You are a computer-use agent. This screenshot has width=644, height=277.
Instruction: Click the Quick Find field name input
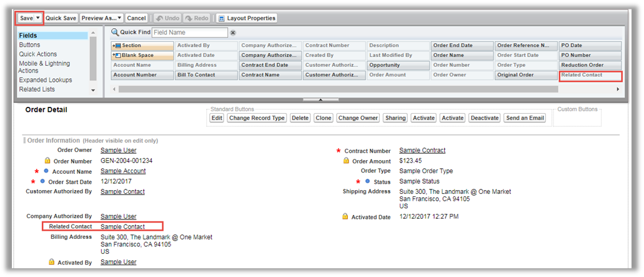tap(190, 33)
